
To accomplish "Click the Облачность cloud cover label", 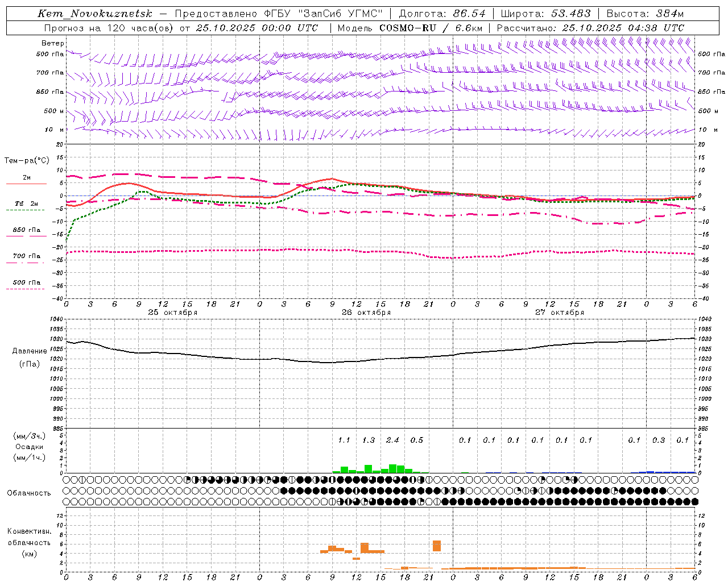I will [28, 493].
